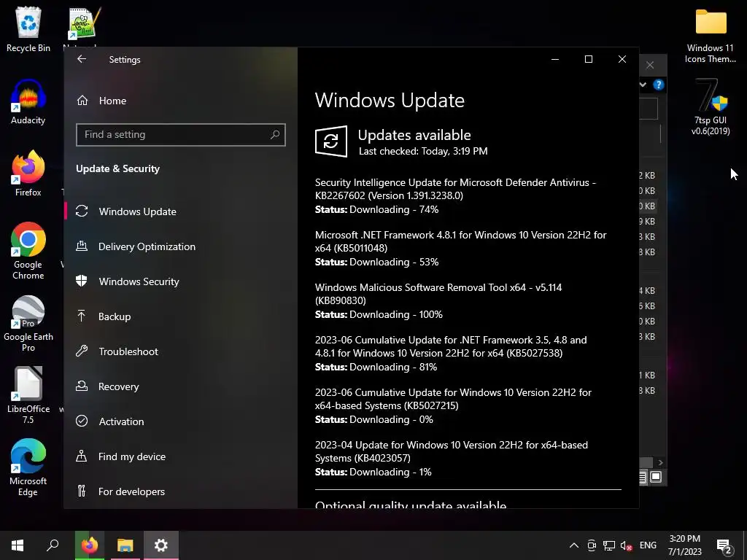Click the muted volume tray icon
The width and height of the screenshot is (747, 560).
(x=626, y=545)
